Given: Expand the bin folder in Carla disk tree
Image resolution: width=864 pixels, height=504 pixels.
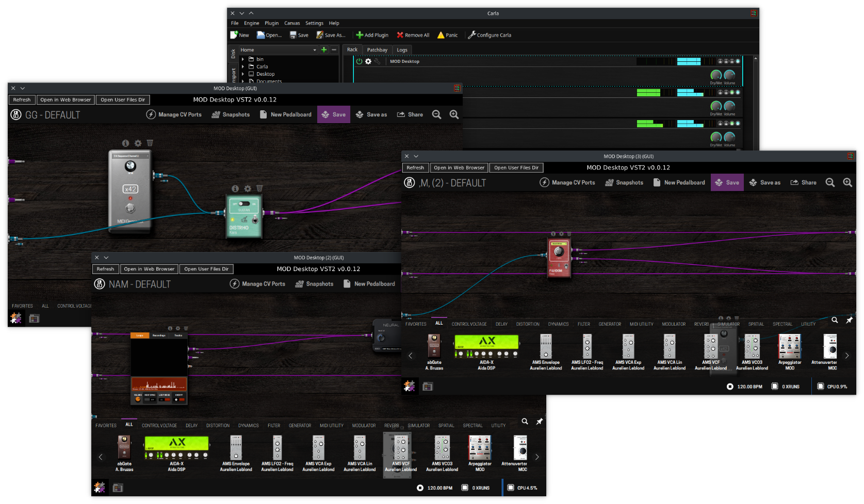Looking at the screenshot, I should click(243, 59).
